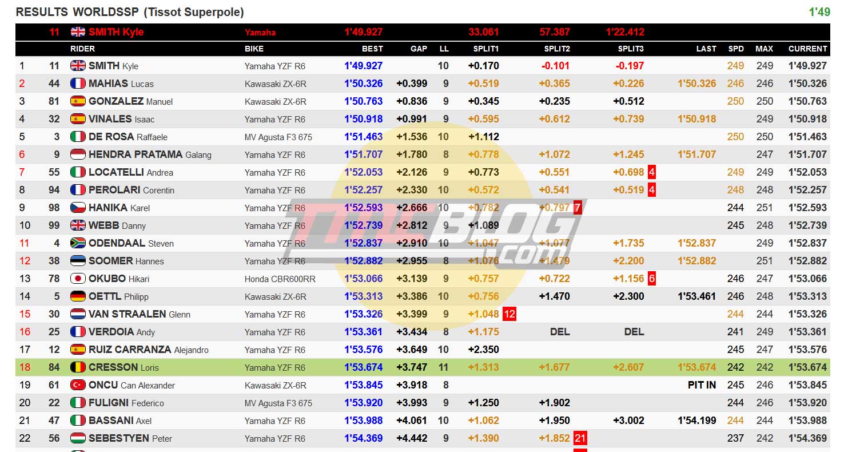The width and height of the screenshot is (868, 452).
Task: Click Honda CBR600RR in OKUBO's row
Action: point(280,279)
